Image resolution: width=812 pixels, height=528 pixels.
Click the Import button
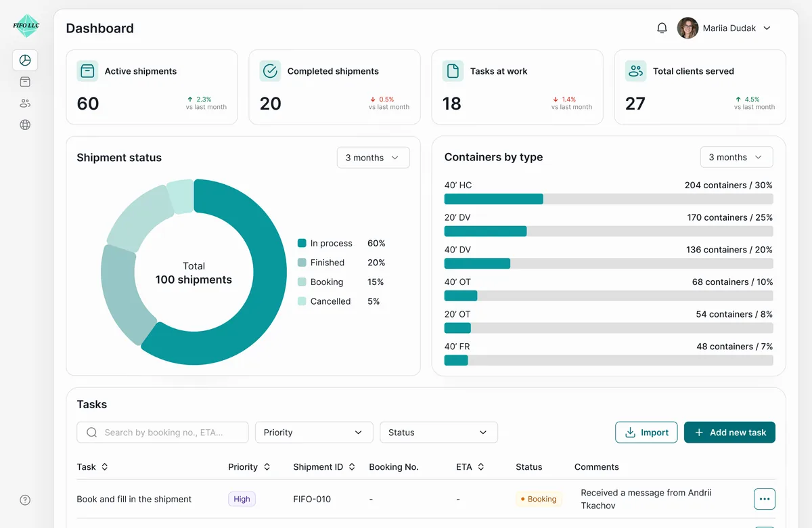[646, 433]
